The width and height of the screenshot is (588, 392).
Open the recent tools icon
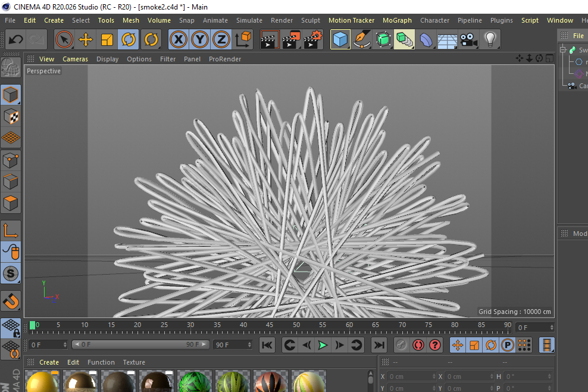point(151,39)
